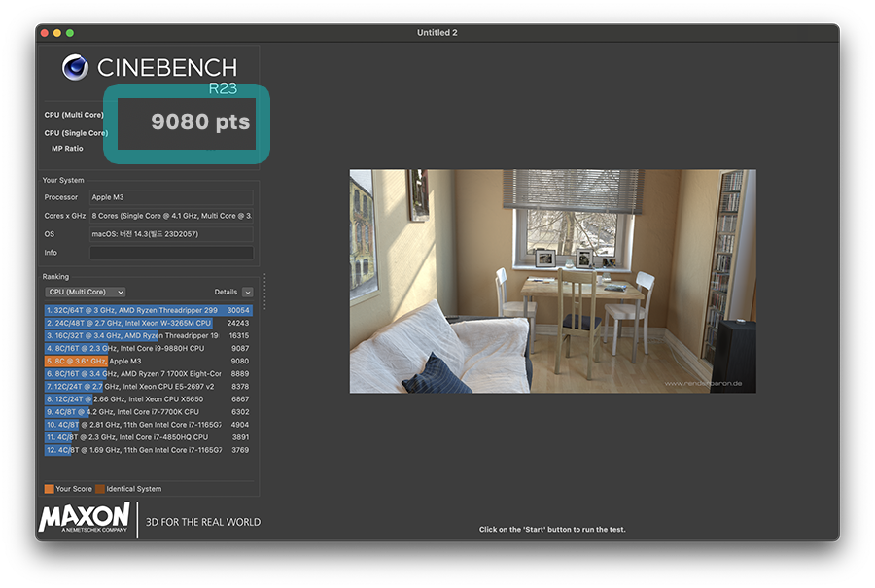
Task: Expand the Details dropdown arrow
Action: [248, 292]
